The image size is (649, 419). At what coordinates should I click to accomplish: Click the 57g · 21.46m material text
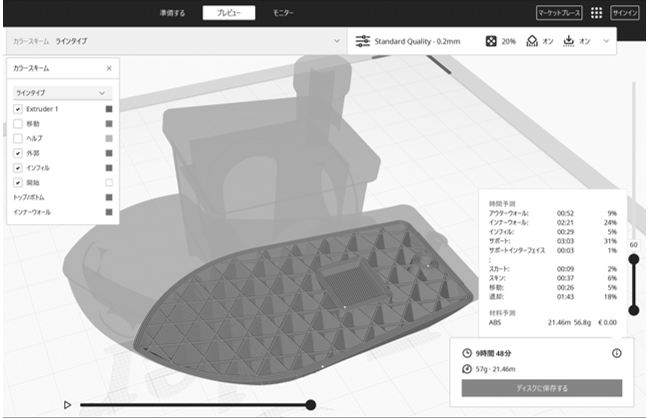coord(495,369)
